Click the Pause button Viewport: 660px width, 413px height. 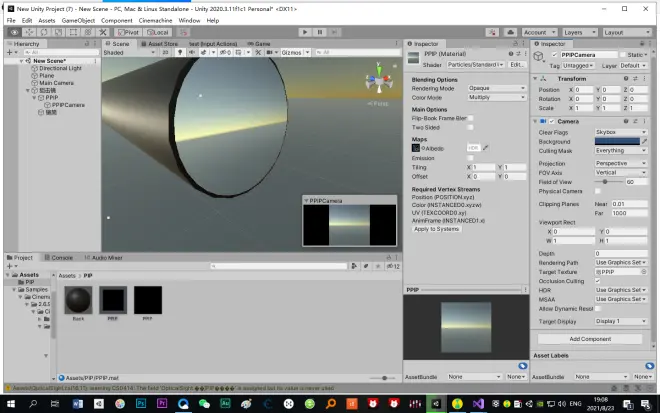(x=319, y=32)
